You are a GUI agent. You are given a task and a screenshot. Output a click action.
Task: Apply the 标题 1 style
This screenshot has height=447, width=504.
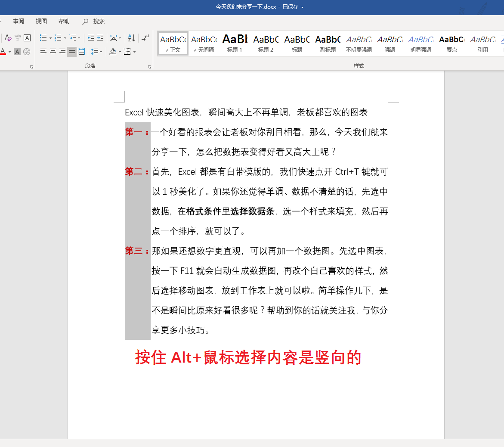[x=235, y=43]
